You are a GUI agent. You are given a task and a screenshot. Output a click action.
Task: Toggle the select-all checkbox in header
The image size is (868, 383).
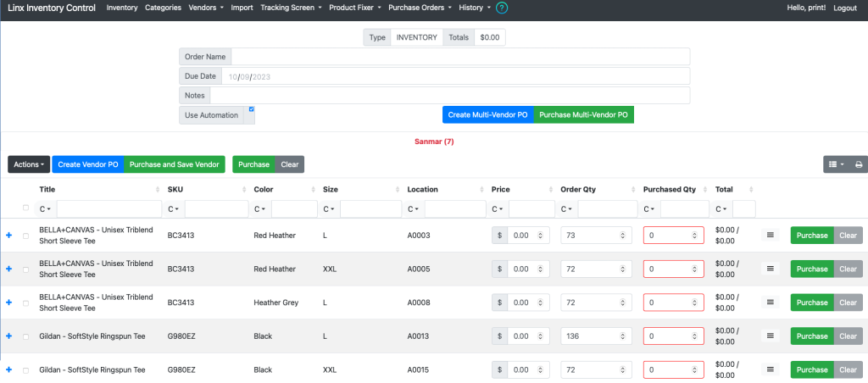(x=25, y=208)
